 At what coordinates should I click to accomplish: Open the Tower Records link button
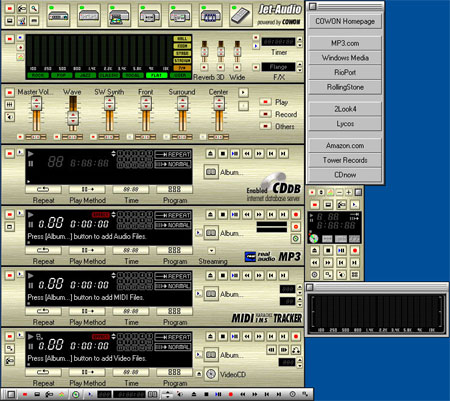click(345, 160)
